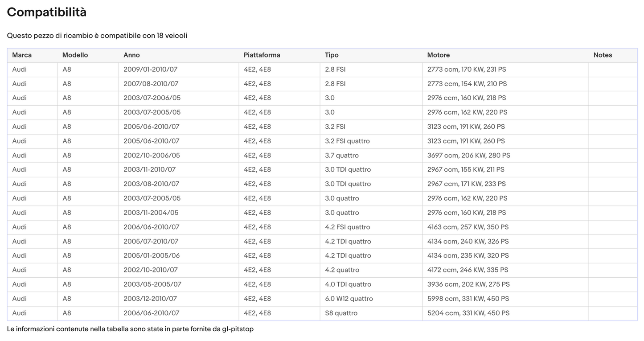Image resolution: width=644 pixels, height=341 pixels.
Task: Click the Compatibilità section heading
Action: [x=47, y=12]
